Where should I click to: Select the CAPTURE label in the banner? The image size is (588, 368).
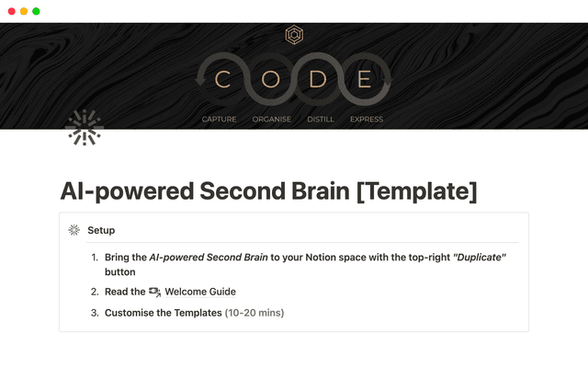coord(220,120)
